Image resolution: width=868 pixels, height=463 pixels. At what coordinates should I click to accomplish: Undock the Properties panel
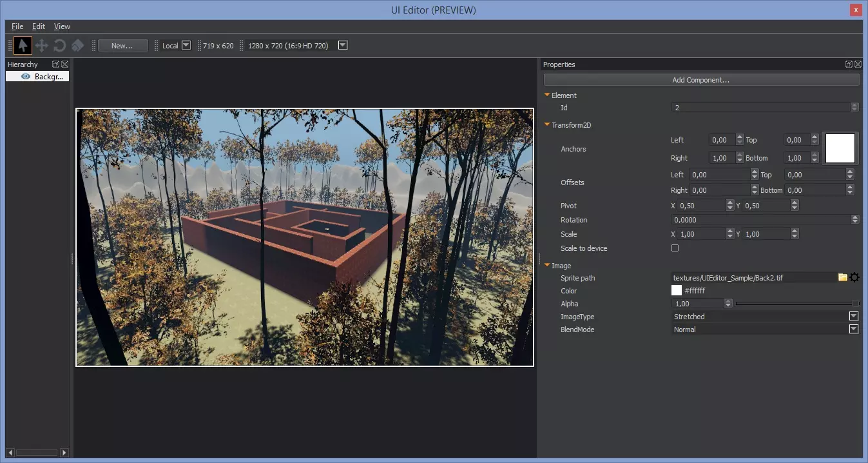pos(849,64)
